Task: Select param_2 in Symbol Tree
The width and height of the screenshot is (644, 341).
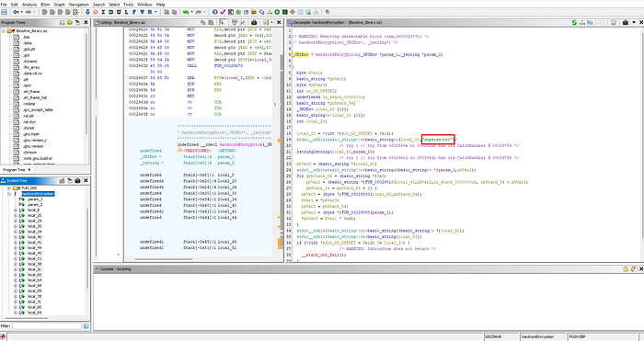Action: (x=35, y=204)
